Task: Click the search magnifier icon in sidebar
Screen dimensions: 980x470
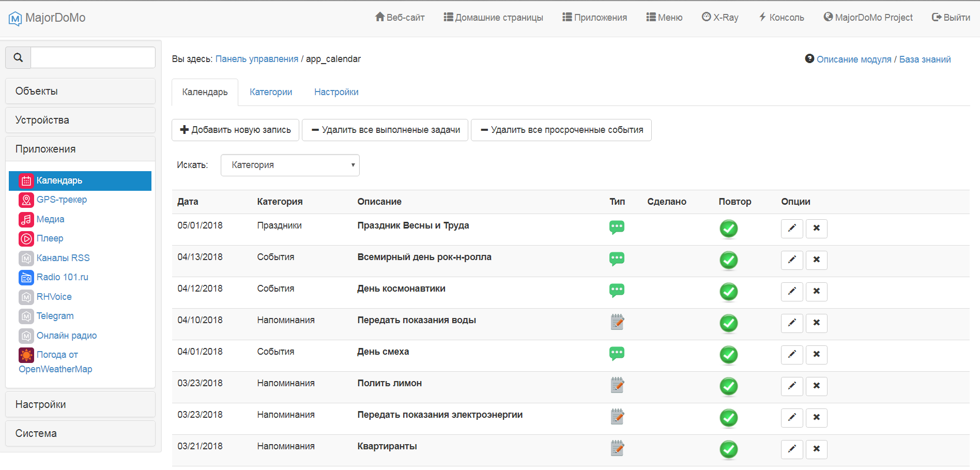Action: 18,57
